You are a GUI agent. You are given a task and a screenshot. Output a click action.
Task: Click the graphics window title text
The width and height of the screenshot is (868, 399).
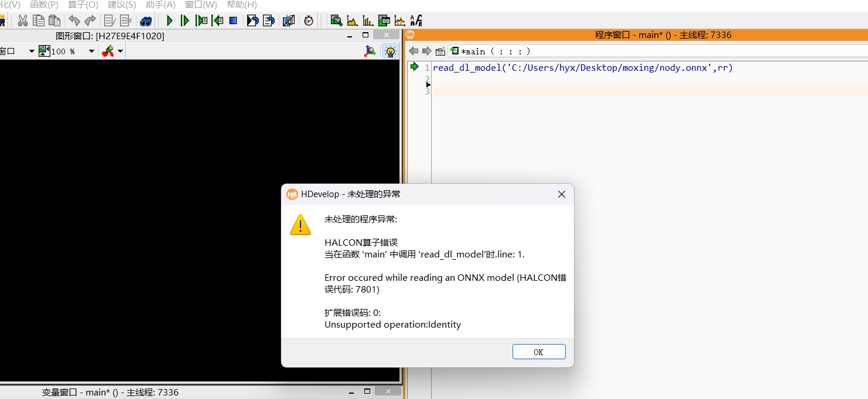110,36
